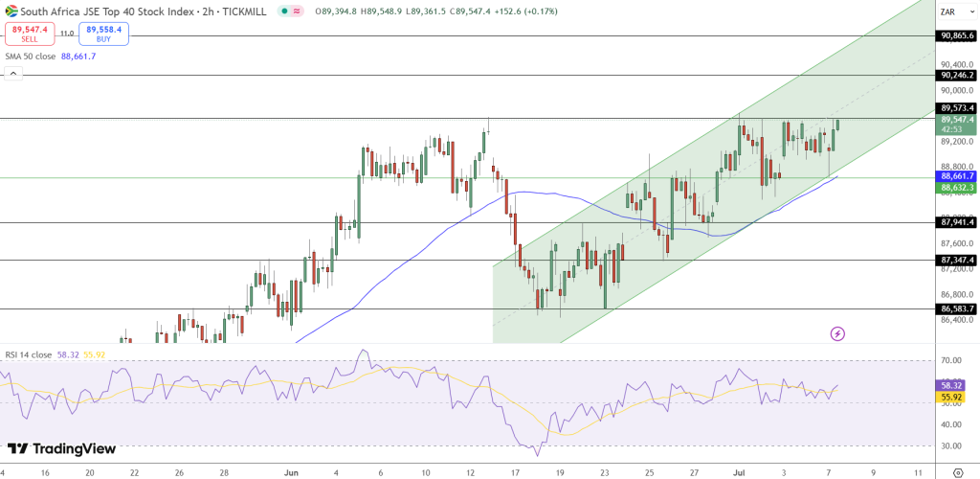Click the blue SMA axis label 88,661.7

pos(957,176)
